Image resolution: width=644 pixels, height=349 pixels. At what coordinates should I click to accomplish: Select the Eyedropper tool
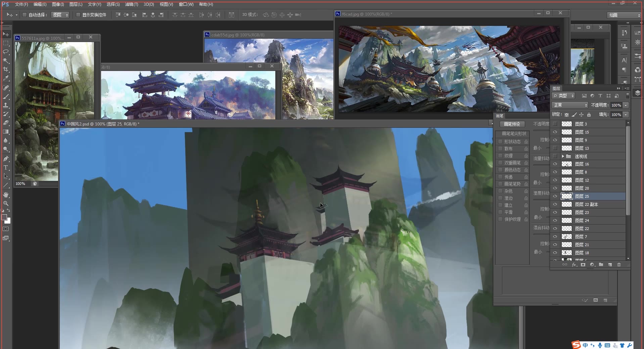6,78
